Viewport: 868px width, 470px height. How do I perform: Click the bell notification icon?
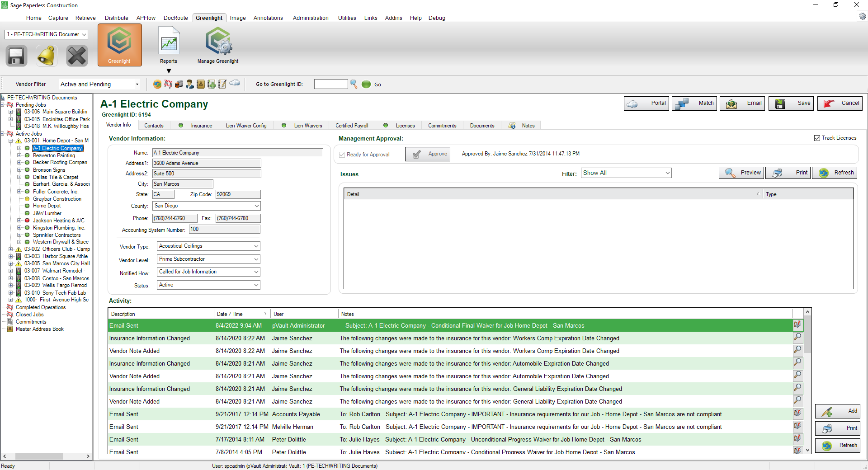(x=47, y=56)
